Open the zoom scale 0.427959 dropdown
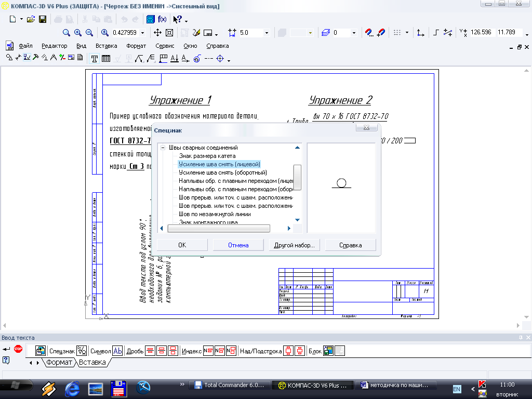 (x=142, y=33)
